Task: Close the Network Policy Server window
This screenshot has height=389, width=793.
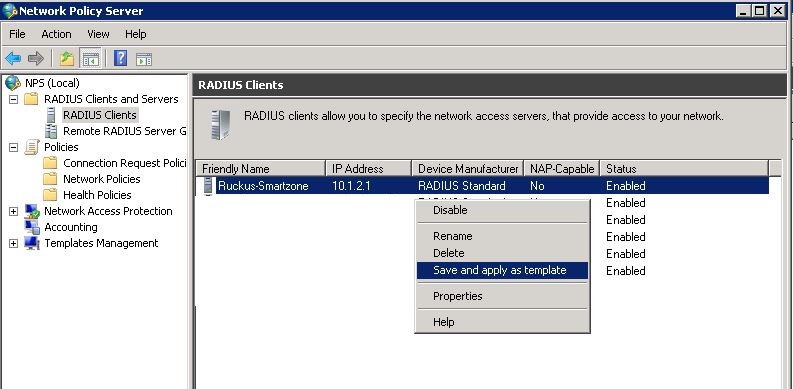Action: (x=777, y=11)
